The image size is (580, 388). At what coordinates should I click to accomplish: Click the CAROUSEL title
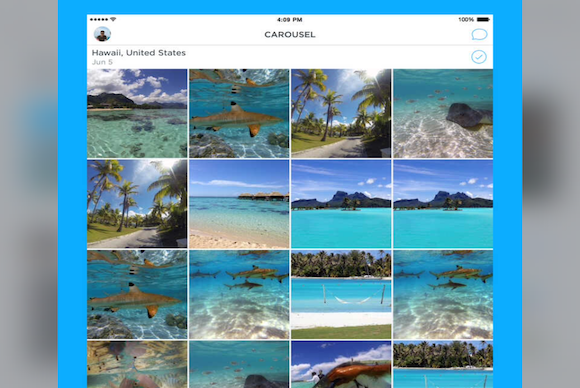point(290,34)
